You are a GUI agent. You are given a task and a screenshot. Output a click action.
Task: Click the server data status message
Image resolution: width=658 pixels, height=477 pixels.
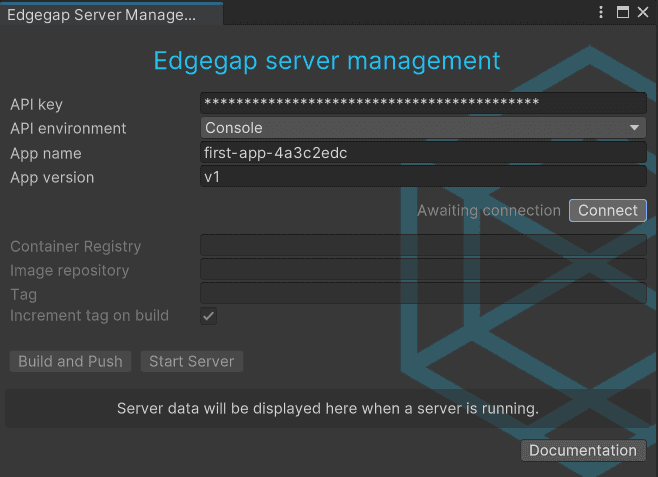pos(328,408)
